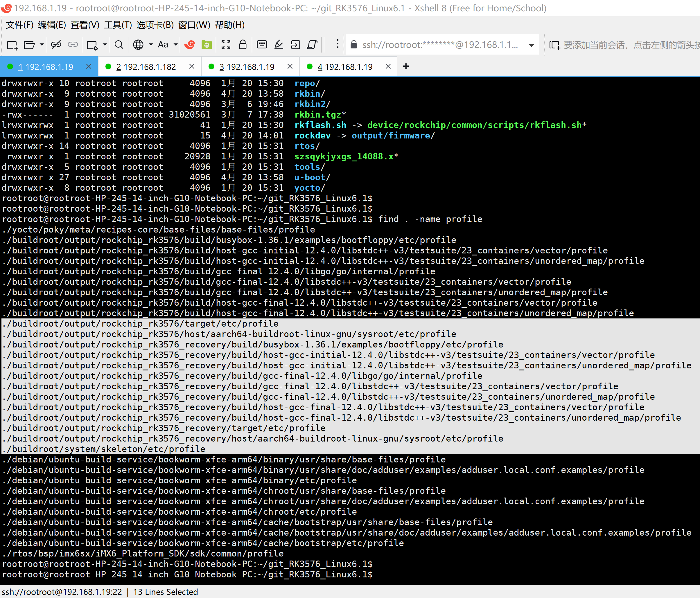Open the toolbar overflow three-dots menu
This screenshot has width=700, height=598.
click(337, 44)
